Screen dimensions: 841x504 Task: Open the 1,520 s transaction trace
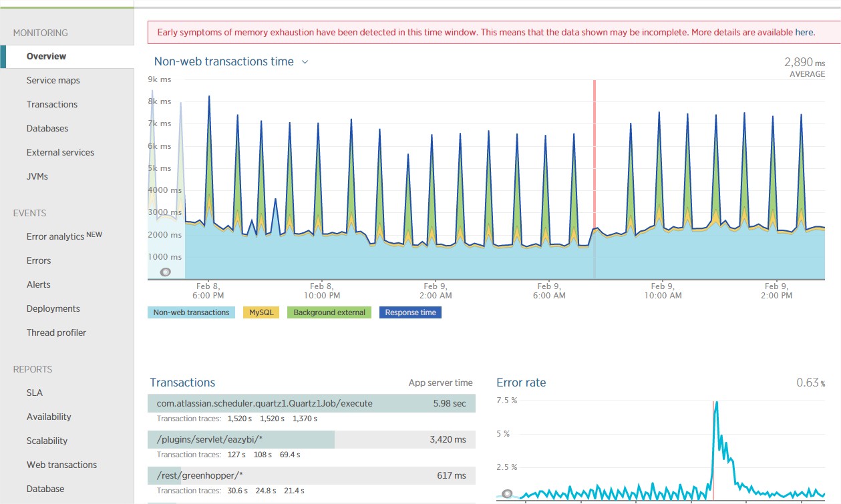(x=239, y=419)
